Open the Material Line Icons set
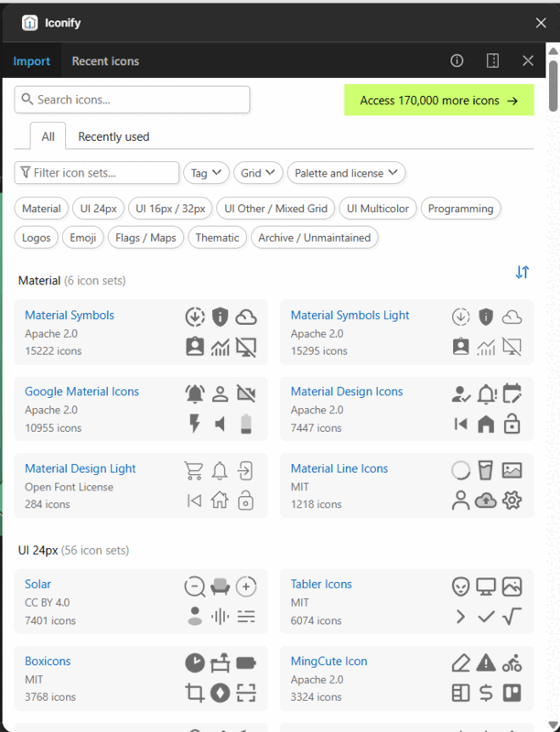This screenshot has width=560, height=732. click(339, 468)
